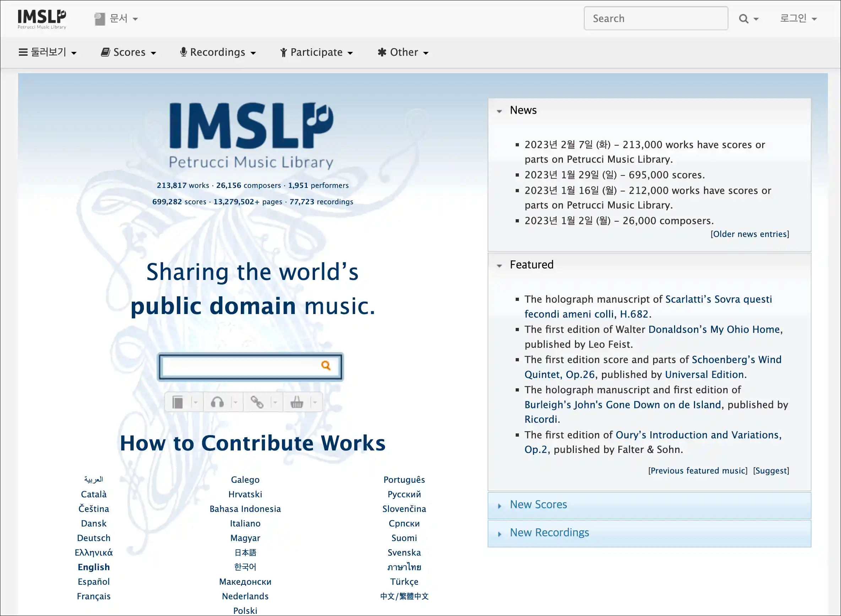
Task: Switch language to Català
Action: (x=93, y=495)
